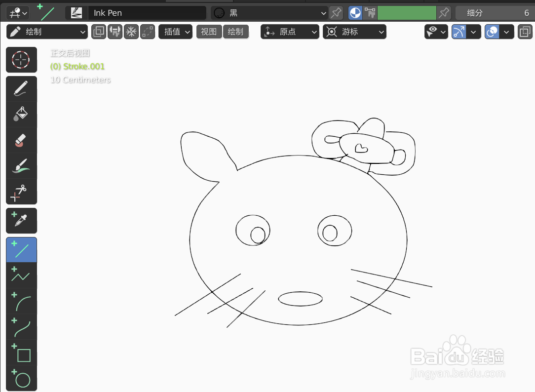
Task: Toggle vertex color mode button
Action: (x=370, y=13)
